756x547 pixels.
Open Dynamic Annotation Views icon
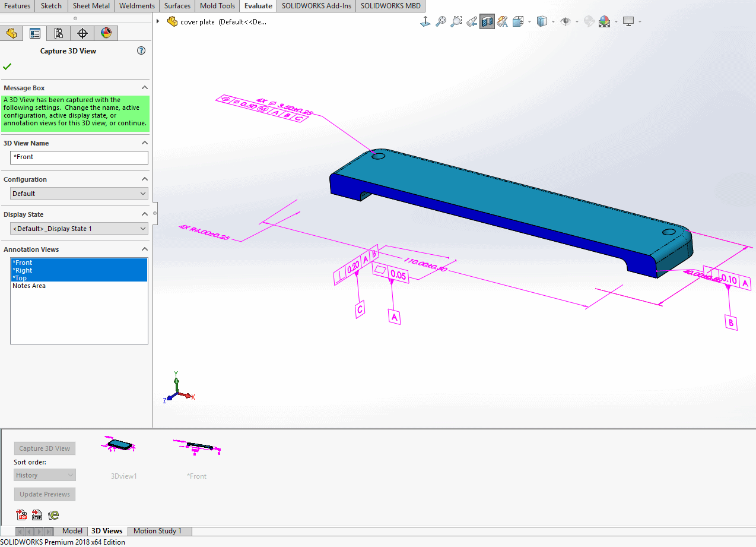(503, 22)
